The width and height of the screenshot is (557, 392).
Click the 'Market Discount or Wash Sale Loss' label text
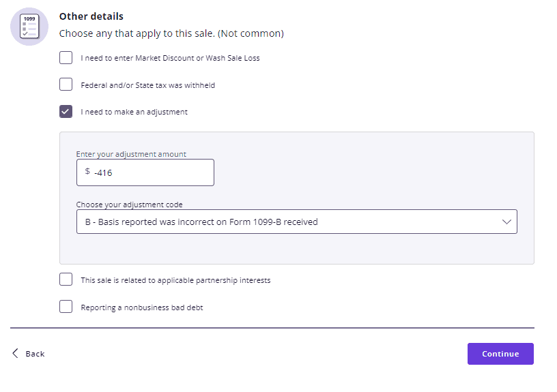pyautogui.click(x=170, y=58)
